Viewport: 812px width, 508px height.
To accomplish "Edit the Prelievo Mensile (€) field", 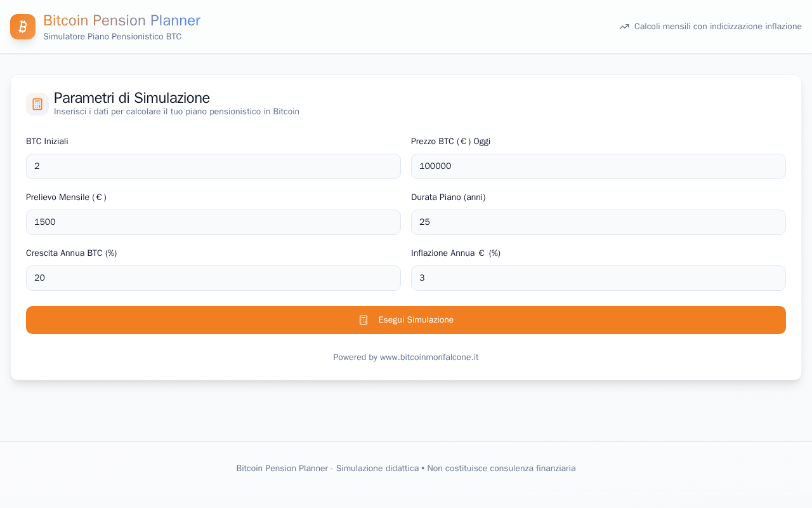I will [x=213, y=222].
